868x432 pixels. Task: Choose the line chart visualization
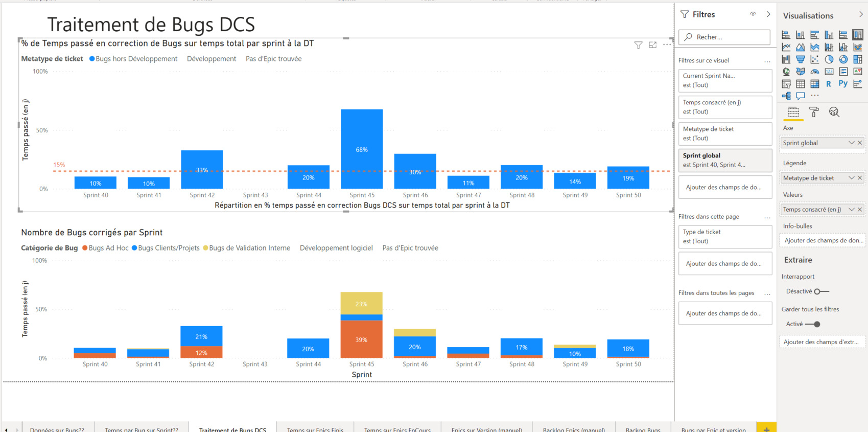(786, 47)
